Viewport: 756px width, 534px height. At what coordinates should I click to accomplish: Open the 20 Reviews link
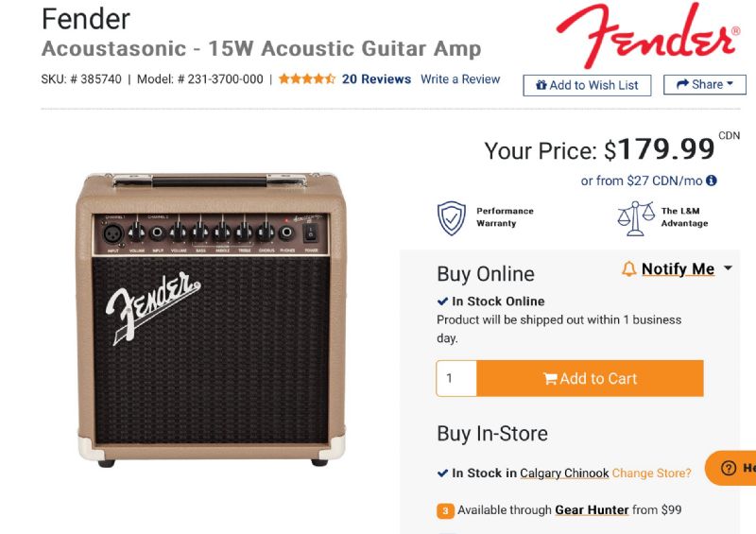(376, 79)
